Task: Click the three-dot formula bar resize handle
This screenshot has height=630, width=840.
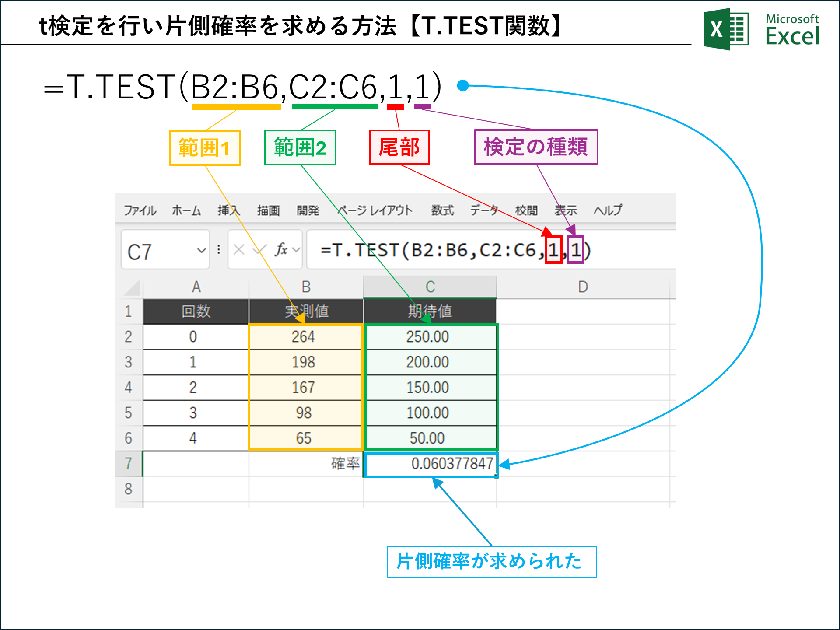Action: [x=219, y=250]
